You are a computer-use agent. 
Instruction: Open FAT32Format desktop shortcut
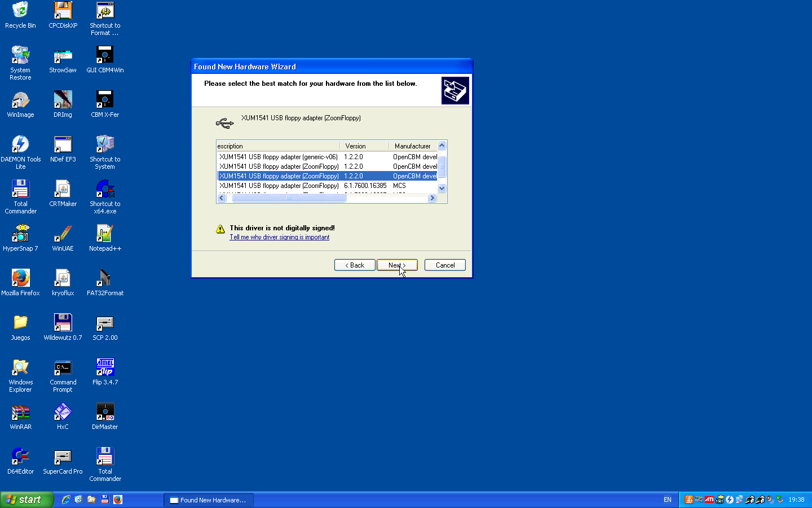105,283
